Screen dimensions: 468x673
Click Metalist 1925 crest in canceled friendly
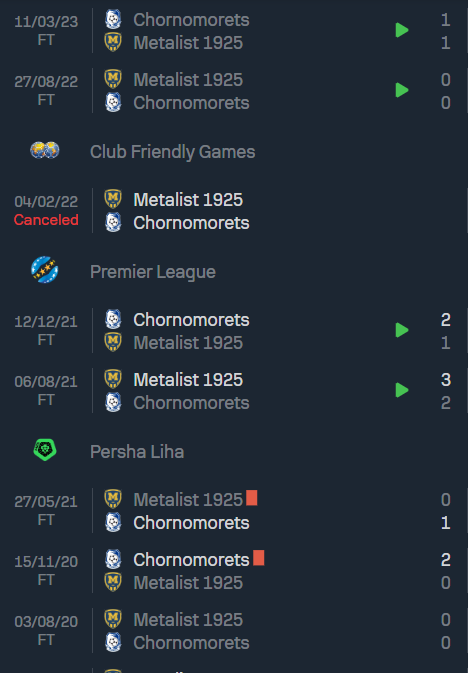click(113, 199)
